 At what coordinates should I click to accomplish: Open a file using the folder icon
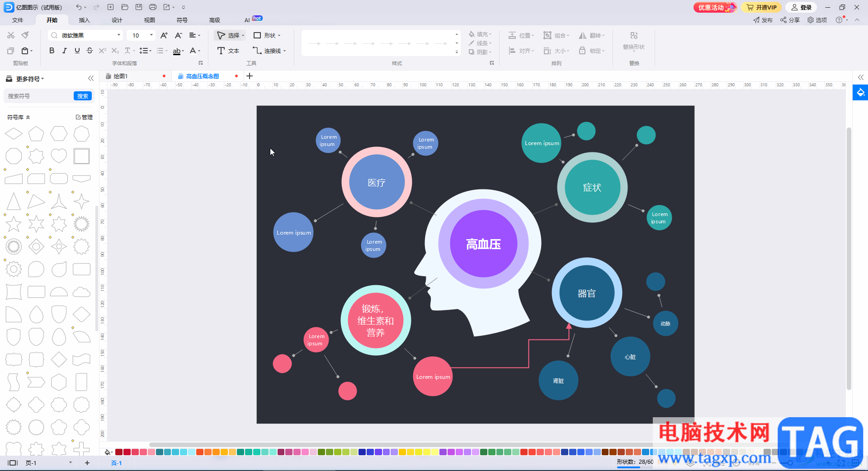[125, 7]
